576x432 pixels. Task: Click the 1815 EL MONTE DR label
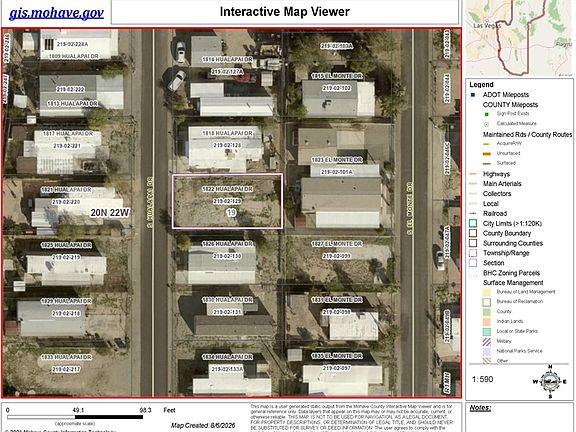click(337, 76)
